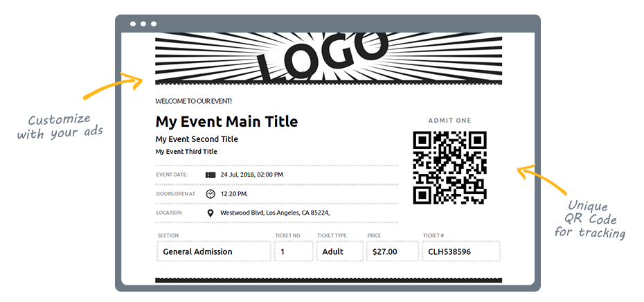Screen dimensions: 644x302
Task: Click the ADMIT ONE label
Action: click(449, 121)
